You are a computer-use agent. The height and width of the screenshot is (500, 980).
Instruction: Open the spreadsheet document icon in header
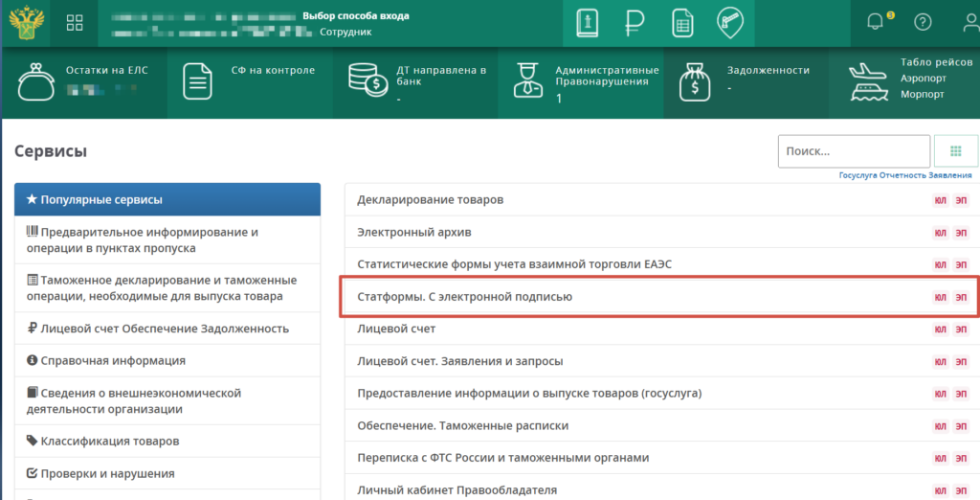coord(682,24)
